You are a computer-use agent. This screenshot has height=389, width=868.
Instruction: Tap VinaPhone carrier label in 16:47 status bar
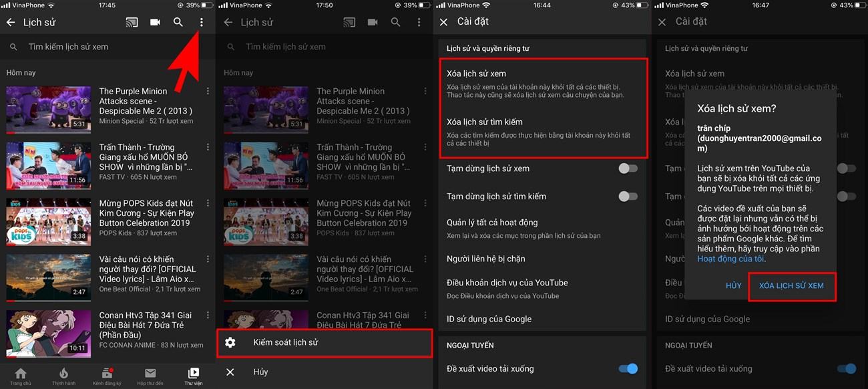click(682, 5)
